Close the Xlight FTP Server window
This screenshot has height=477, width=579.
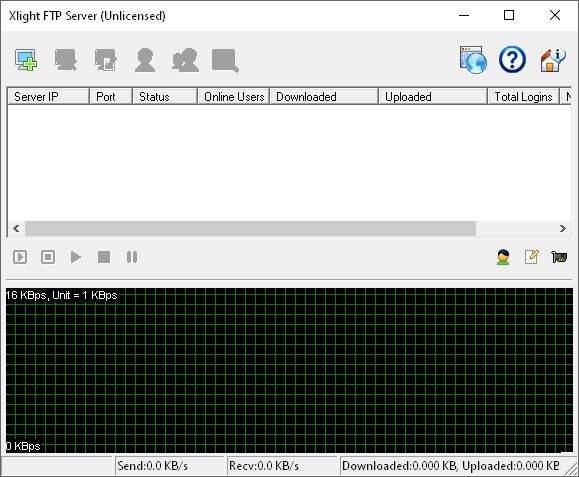[x=555, y=16]
